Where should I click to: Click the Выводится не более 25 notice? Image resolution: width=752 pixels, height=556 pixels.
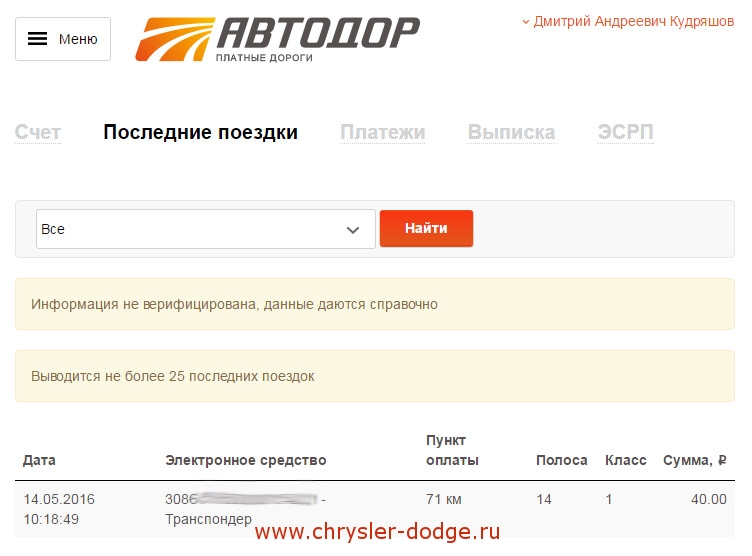click(x=375, y=376)
